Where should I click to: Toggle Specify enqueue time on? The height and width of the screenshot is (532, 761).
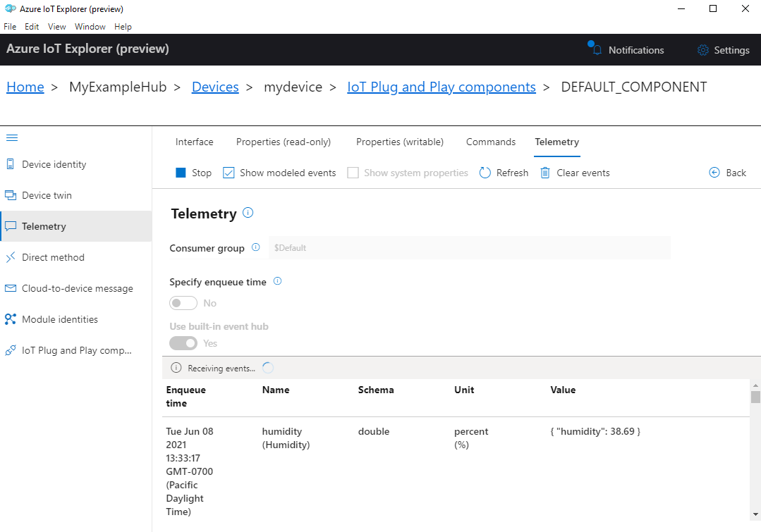[183, 302]
